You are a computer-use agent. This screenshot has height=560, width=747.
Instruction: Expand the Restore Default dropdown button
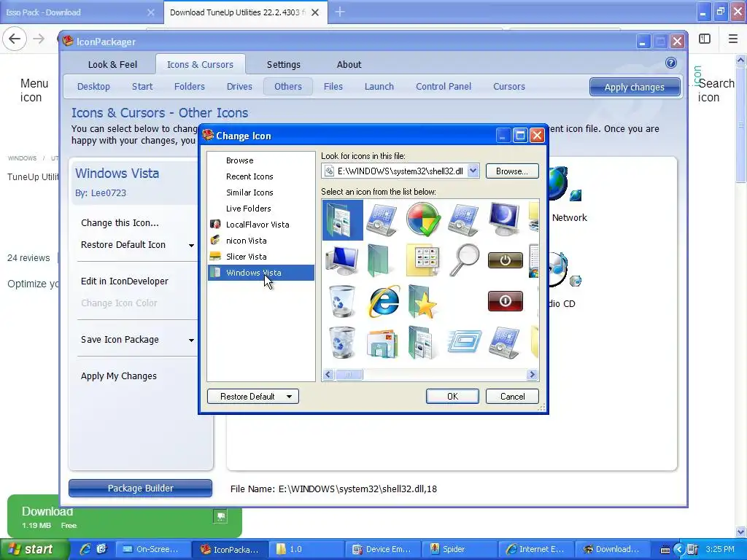pyautogui.click(x=289, y=397)
